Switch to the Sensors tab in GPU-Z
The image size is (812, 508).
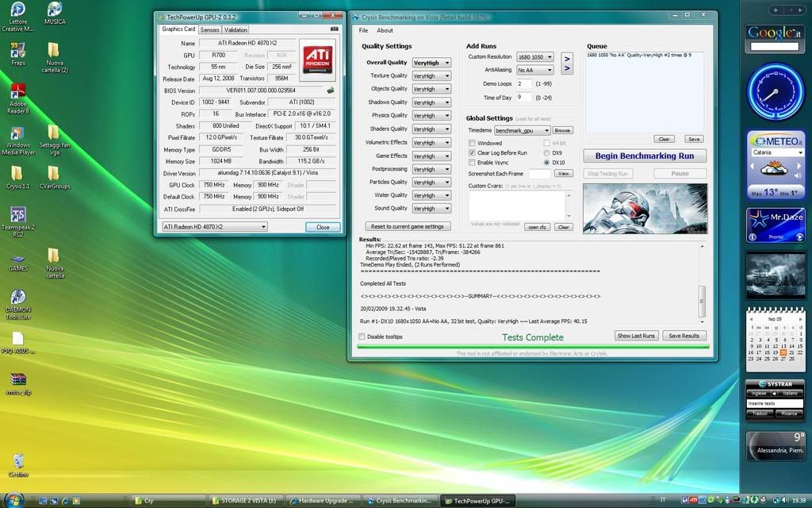pyautogui.click(x=209, y=29)
